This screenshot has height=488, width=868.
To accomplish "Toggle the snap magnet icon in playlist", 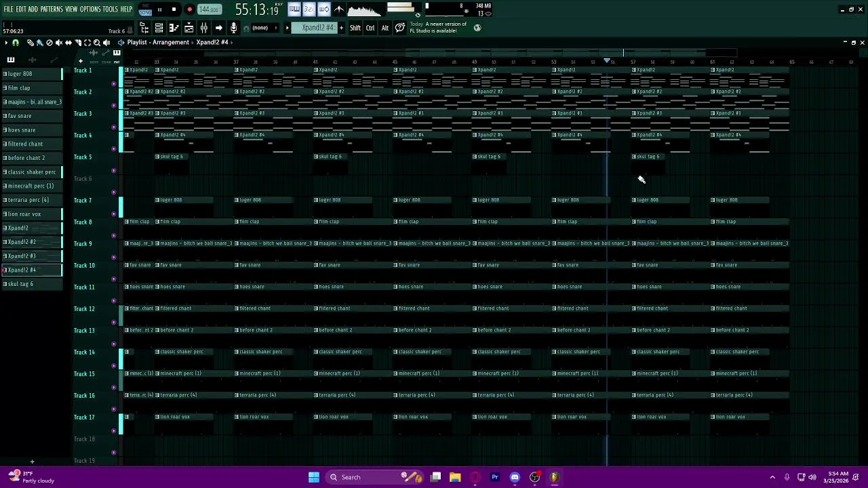I will pos(16,43).
